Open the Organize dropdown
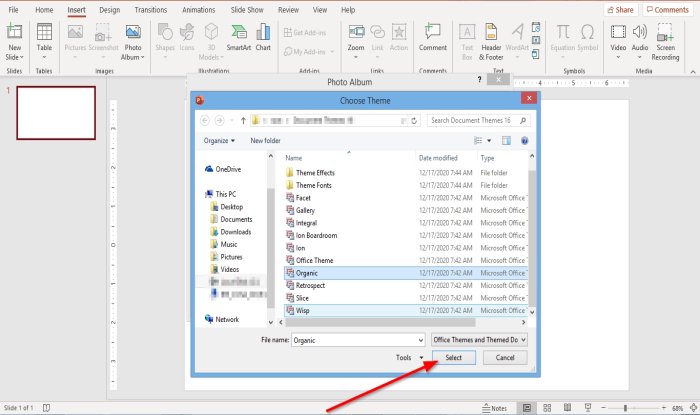Image resolution: width=700 pixels, height=415 pixels. (x=219, y=141)
